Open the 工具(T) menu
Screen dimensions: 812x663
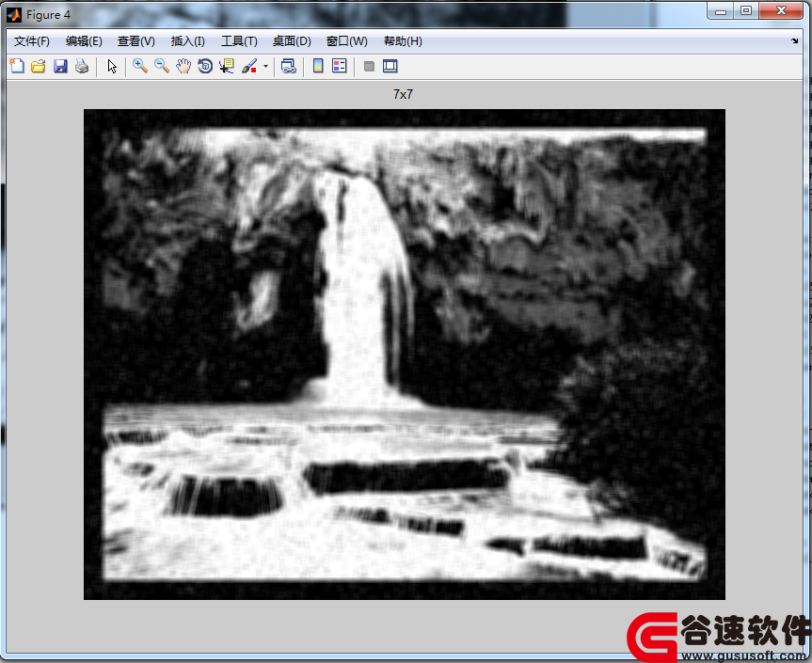(239, 41)
